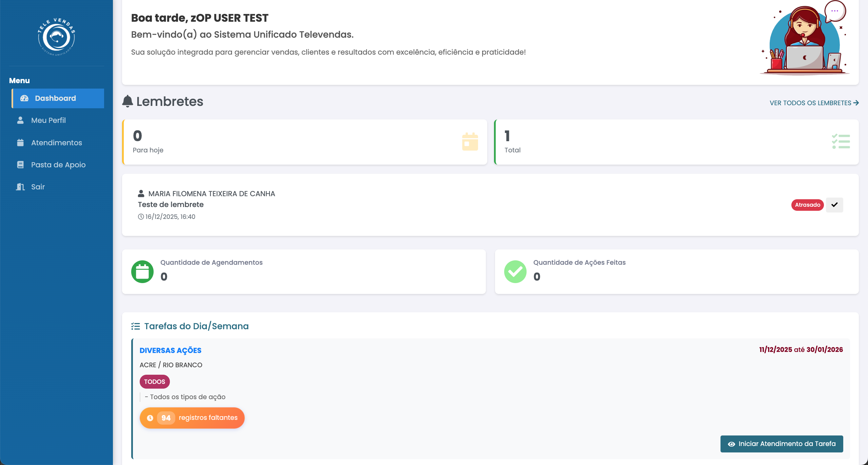868x465 pixels.
Task: Click the Atendimentos calendar icon
Action: coord(20,143)
